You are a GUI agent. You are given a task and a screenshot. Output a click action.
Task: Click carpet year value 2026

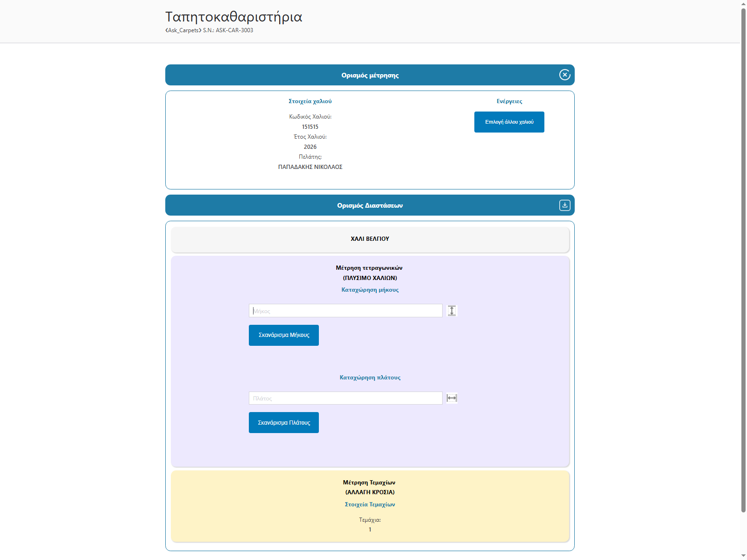point(310,147)
